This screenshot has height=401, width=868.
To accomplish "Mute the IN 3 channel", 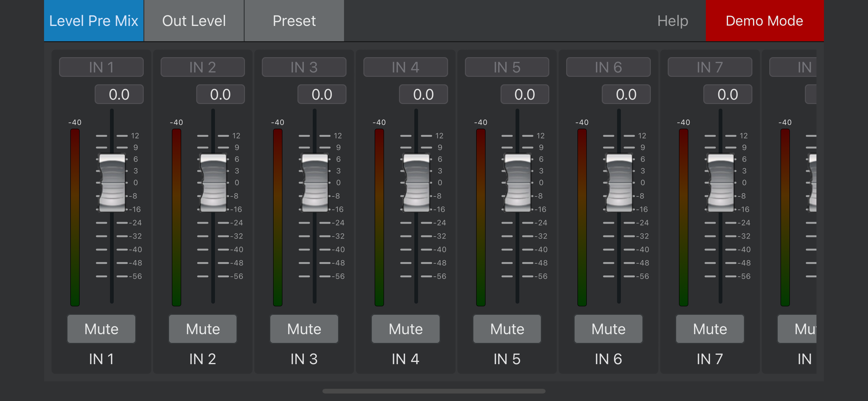I will click(304, 329).
